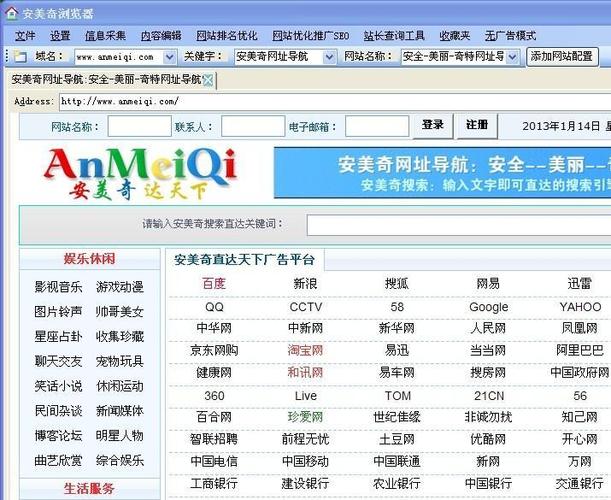
Task: Open the YAHOO link
Action: 580,307
